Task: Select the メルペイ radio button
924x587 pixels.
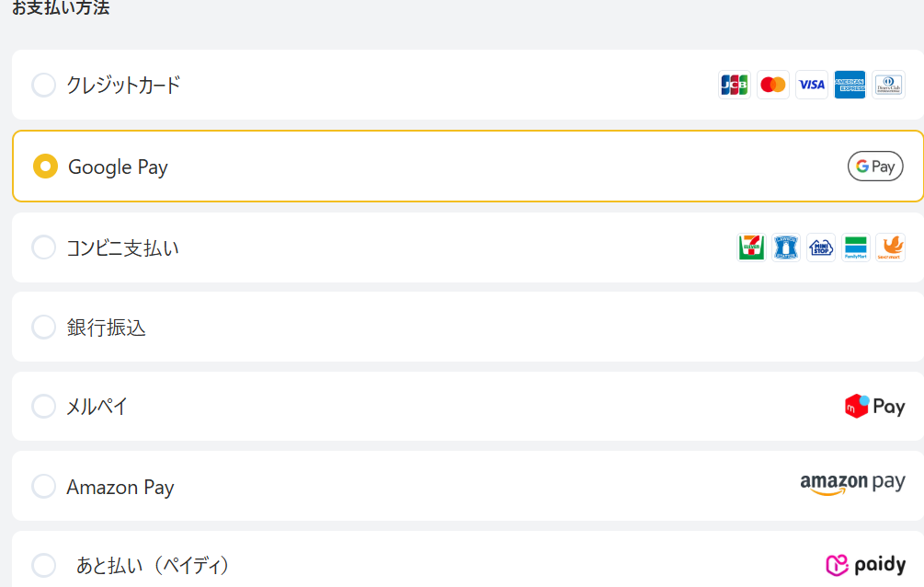Action: tap(44, 406)
